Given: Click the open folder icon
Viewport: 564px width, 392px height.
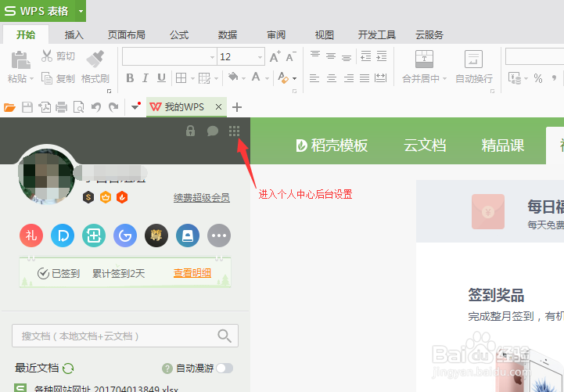Looking at the screenshot, I should tap(9, 107).
